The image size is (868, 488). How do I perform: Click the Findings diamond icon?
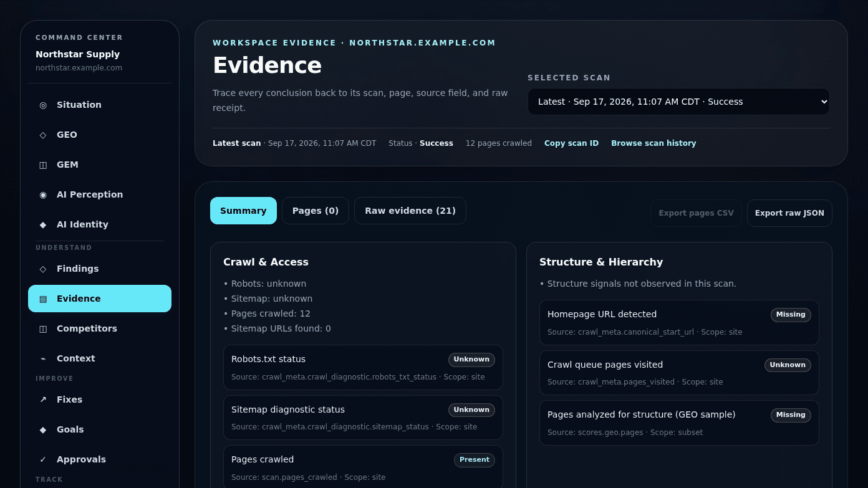point(43,269)
